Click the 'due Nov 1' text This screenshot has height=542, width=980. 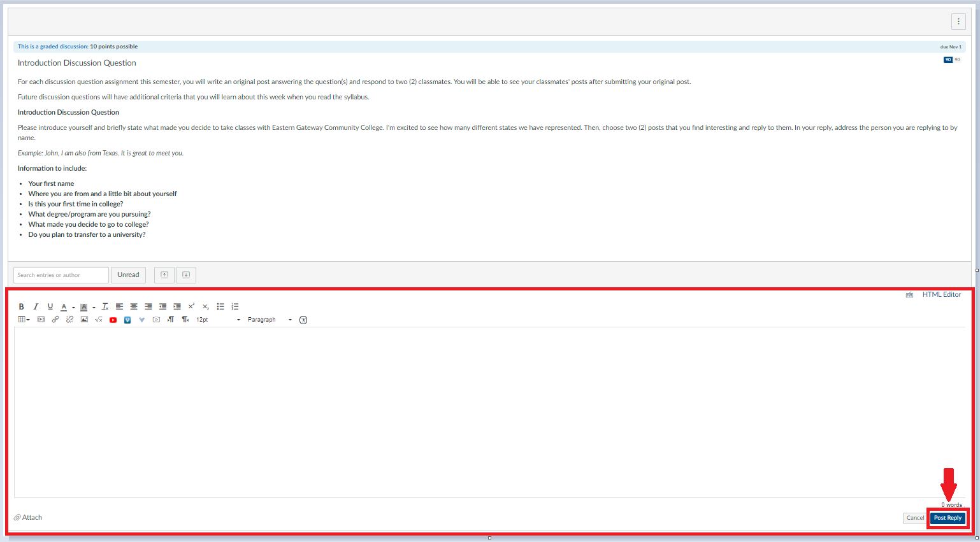point(951,47)
